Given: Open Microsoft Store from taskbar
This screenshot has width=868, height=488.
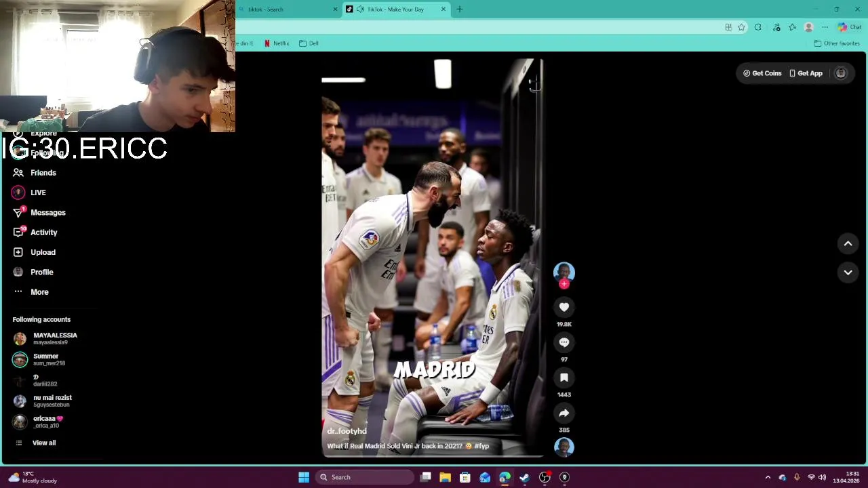Looking at the screenshot, I should coord(465,477).
